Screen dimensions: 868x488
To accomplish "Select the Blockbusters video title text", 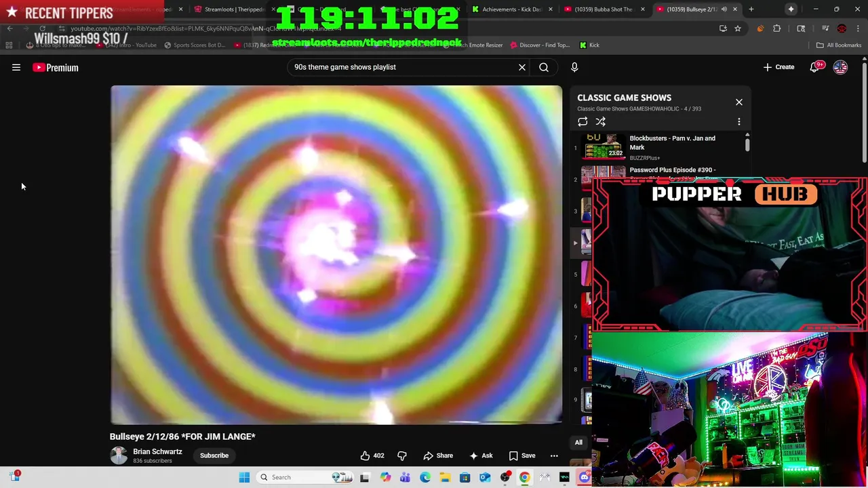I will (672, 142).
